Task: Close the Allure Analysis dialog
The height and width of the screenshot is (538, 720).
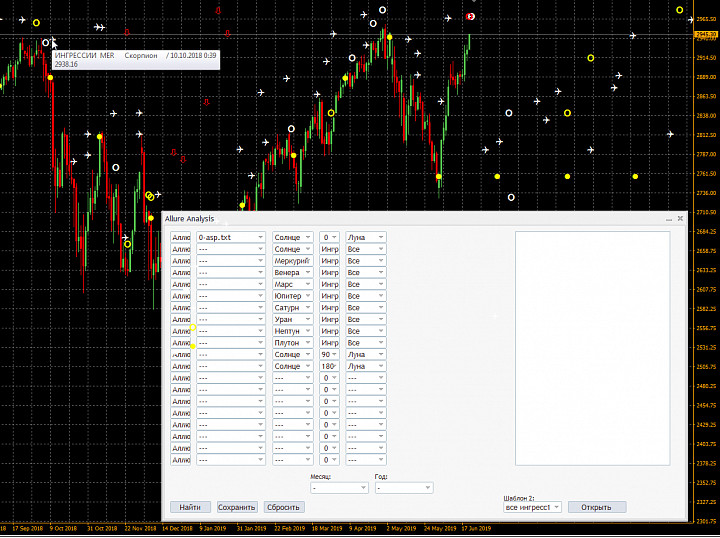Action: [x=680, y=219]
